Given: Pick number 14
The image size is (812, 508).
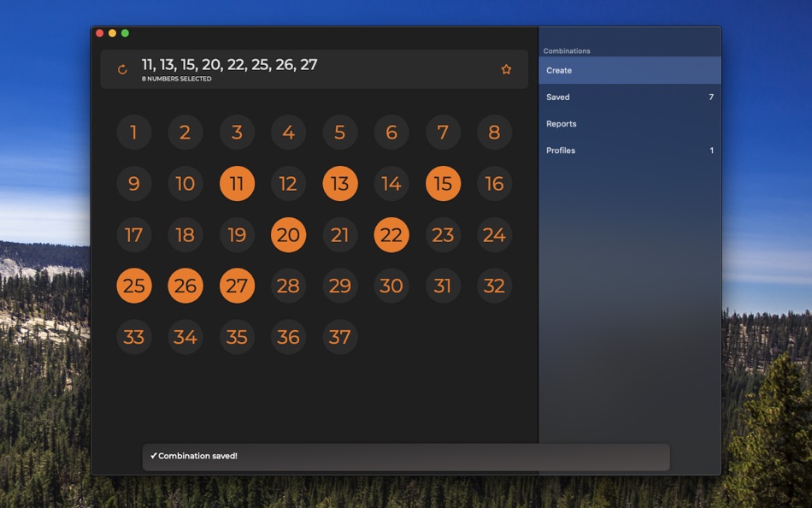Looking at the screenshot, I should click(391, 184).
